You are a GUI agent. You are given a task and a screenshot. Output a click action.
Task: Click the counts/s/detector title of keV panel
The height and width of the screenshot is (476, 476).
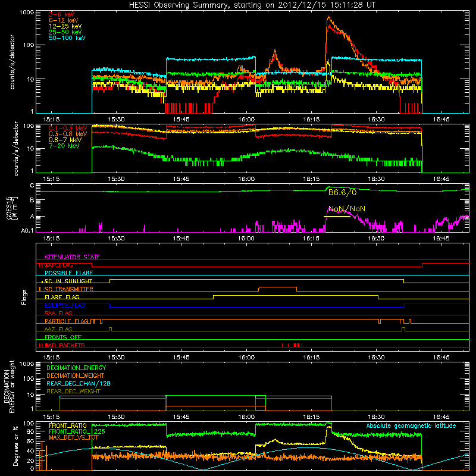pyautogui.click(x=12, y=62)
